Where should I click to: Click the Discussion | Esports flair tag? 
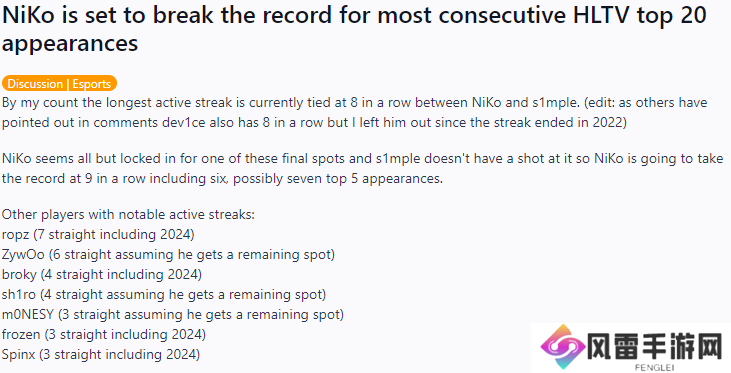tap(59, 83)
